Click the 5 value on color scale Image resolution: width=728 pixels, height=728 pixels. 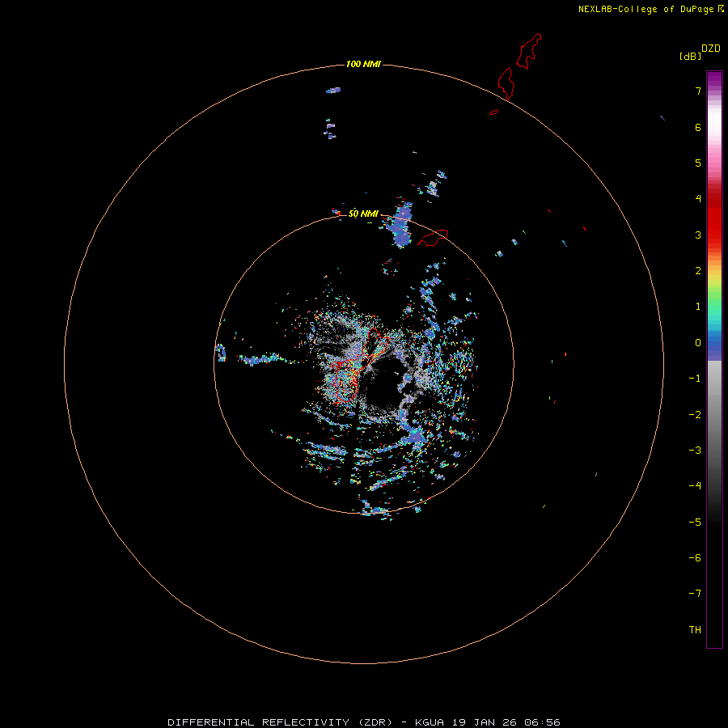698,163
